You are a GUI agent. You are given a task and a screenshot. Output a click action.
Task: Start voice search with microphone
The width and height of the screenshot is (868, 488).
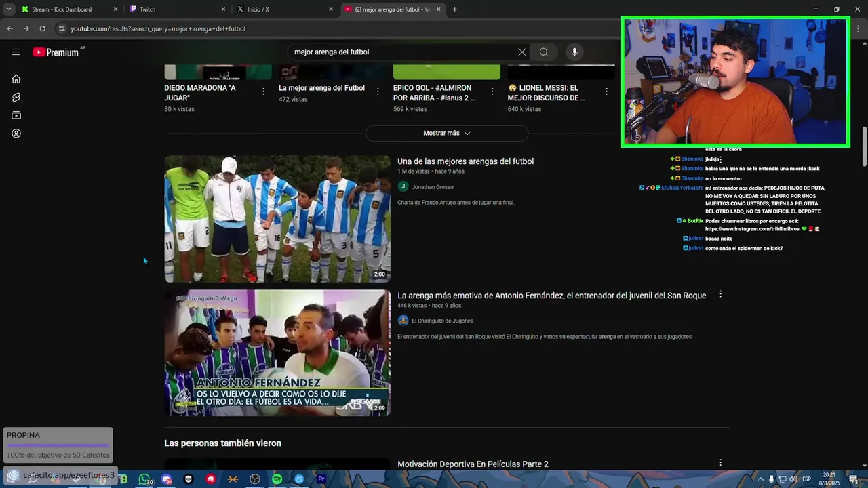pyautogui.click(x=574, y=52)
